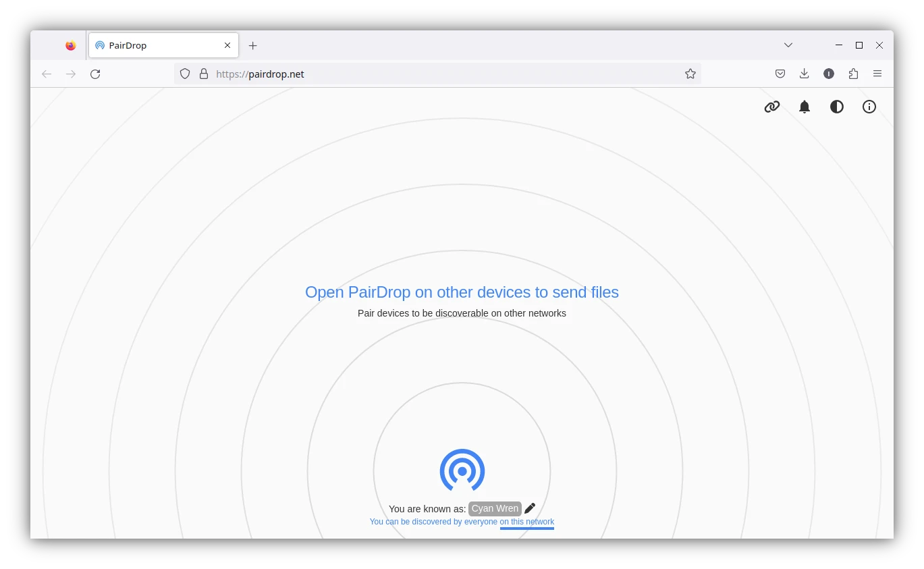Bookmark this page with the star
The image size is (924, 569).
tap(690, 74)
